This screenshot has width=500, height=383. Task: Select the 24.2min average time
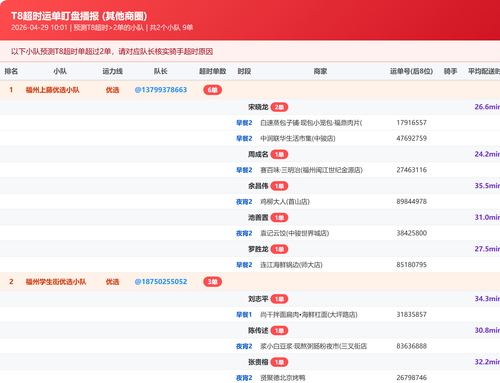[487, 154]
